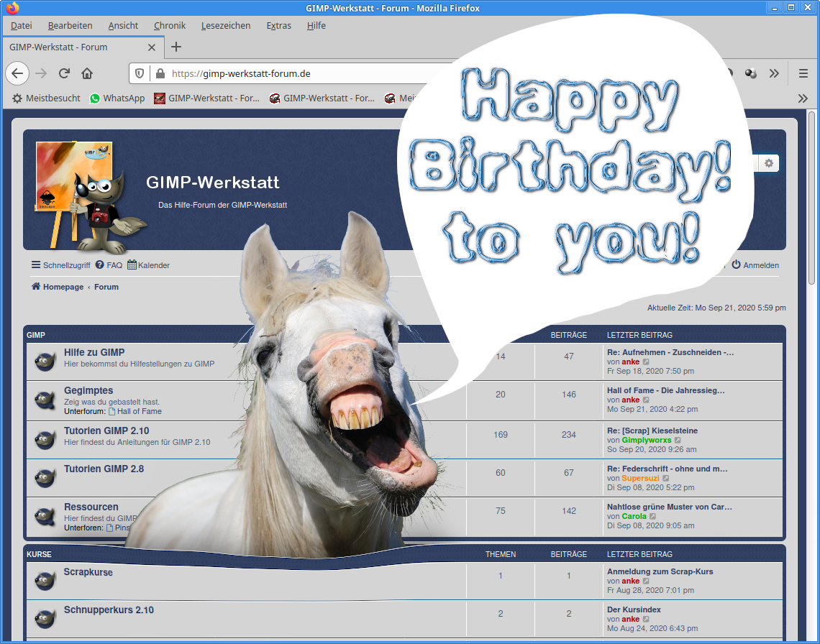
Task: Open the Datei menu
Action: click(x=22, y=26)
